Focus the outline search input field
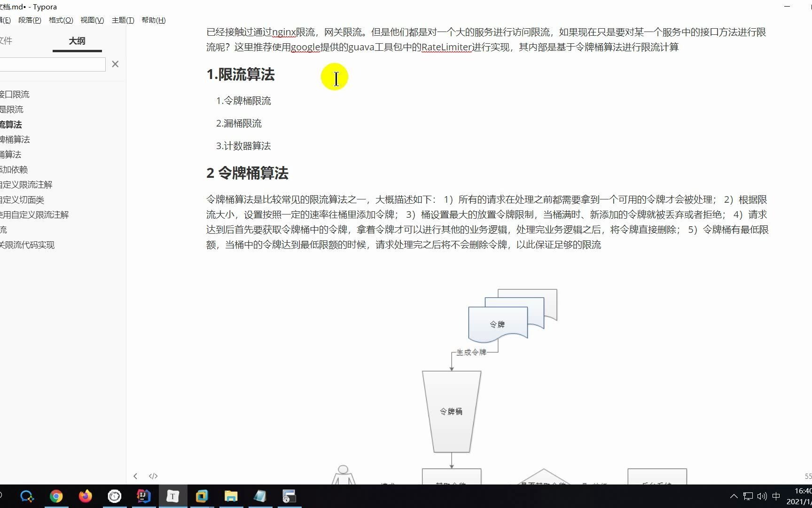Viewport: 812px width, 508px height. (x=53, y=64)
